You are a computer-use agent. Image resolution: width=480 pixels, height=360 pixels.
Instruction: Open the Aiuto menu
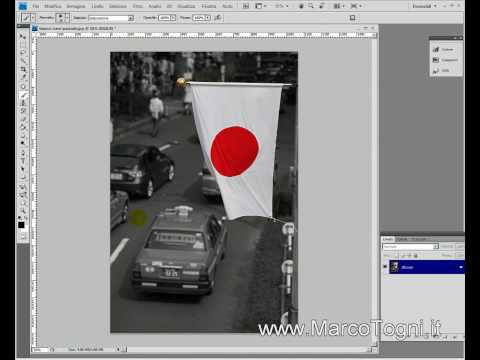coord(227,6)
